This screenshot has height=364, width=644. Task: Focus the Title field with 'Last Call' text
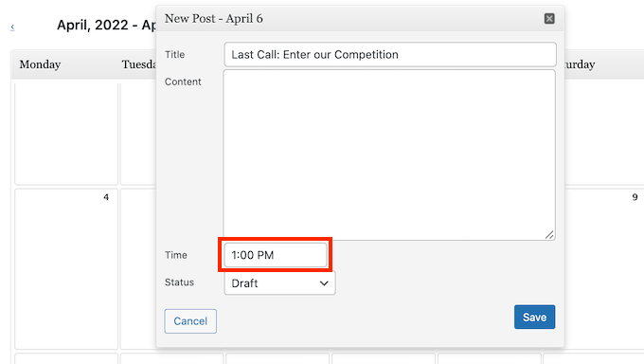[x=390, y=54]
